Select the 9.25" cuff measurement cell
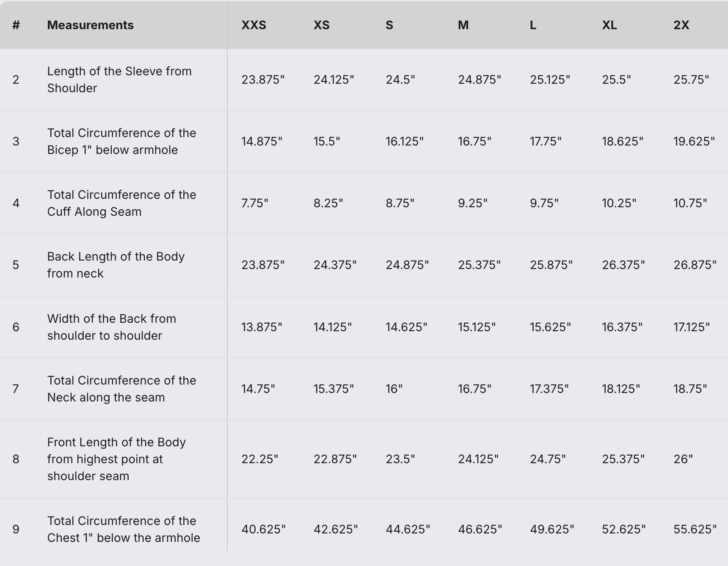The width and height of the screenshot is (728, 566). (x=472, y=203)
